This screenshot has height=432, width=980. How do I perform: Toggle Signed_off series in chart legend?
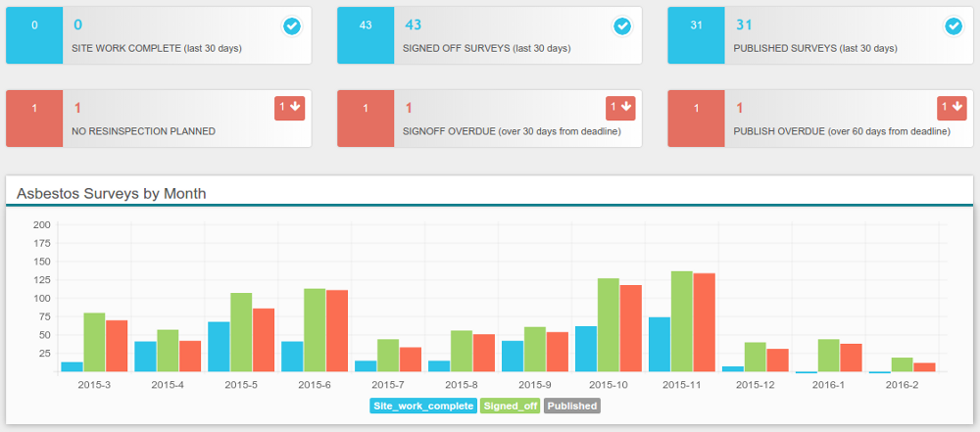click(x=511, y=406)
